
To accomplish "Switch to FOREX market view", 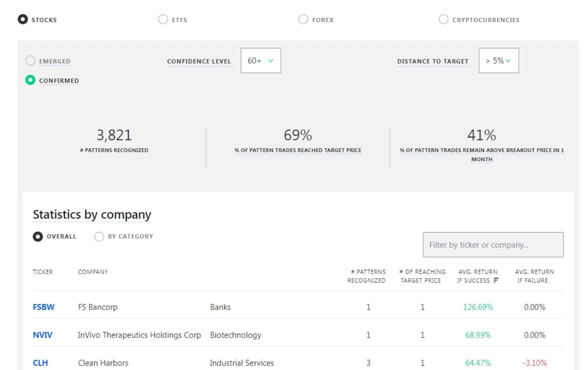I will tap(303, 19).
